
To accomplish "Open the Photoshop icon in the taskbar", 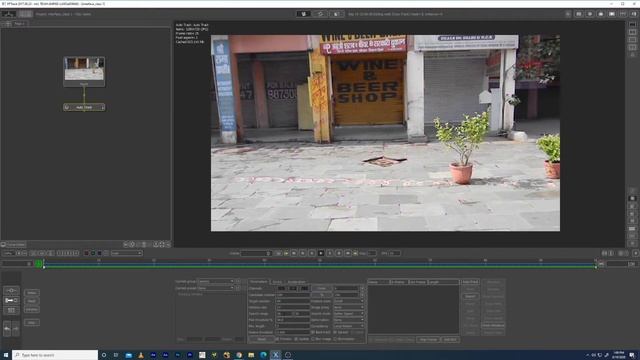I will (178, 355).
